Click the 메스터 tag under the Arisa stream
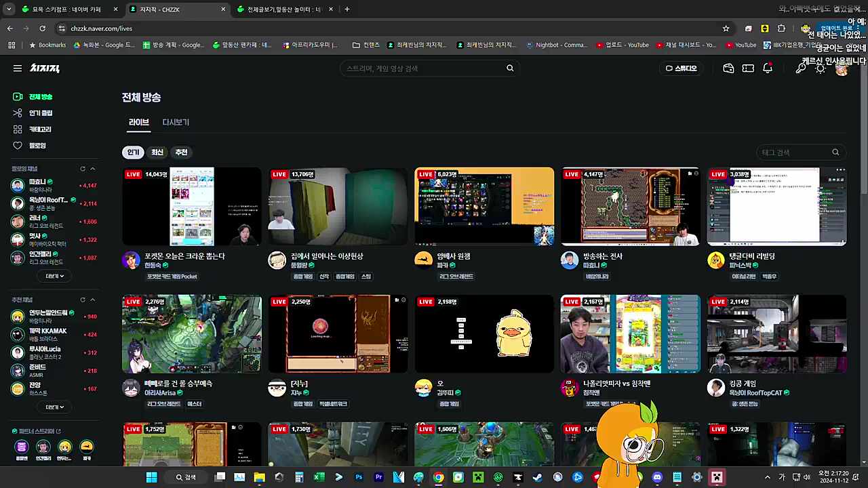Viewport: 868px width, 488px height. 195,404
